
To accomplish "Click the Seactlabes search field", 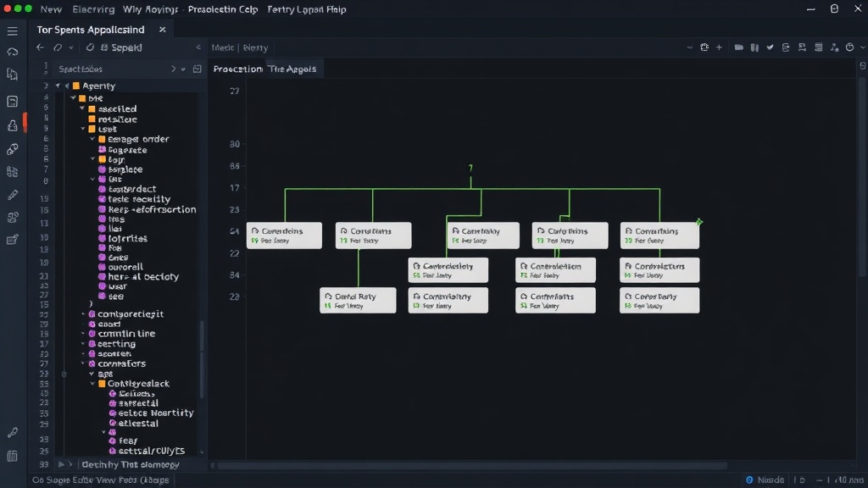I will coord(111,69).
